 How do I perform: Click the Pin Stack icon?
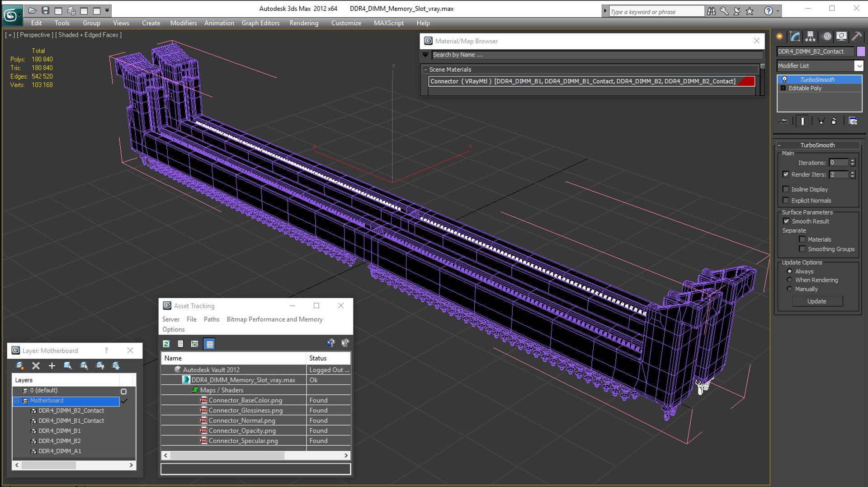pos(784,121)
